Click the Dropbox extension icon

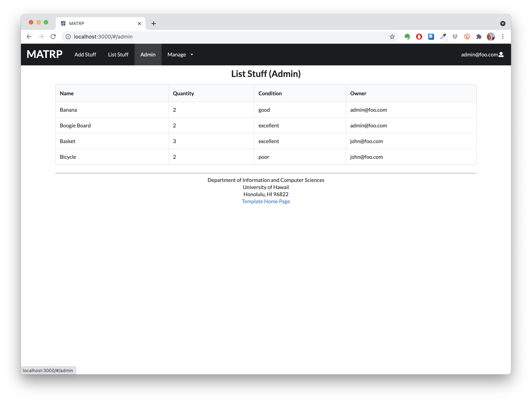(x=455, y=37)
